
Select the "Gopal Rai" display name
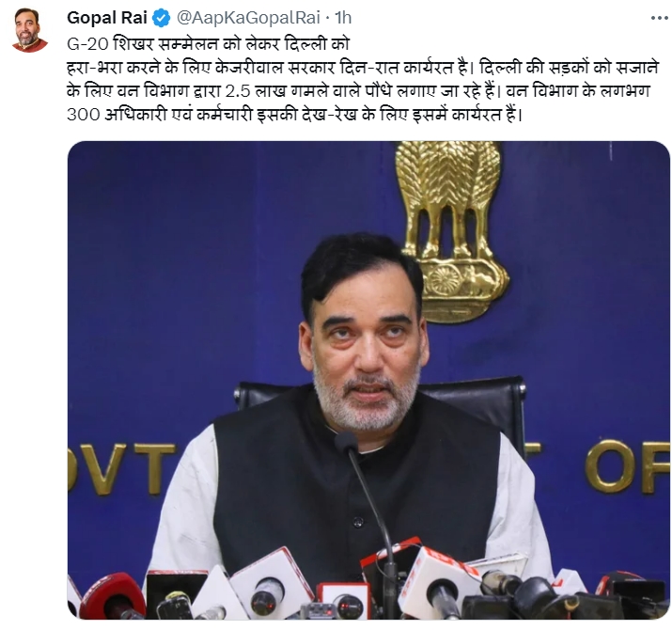click(x=107, y=18)
